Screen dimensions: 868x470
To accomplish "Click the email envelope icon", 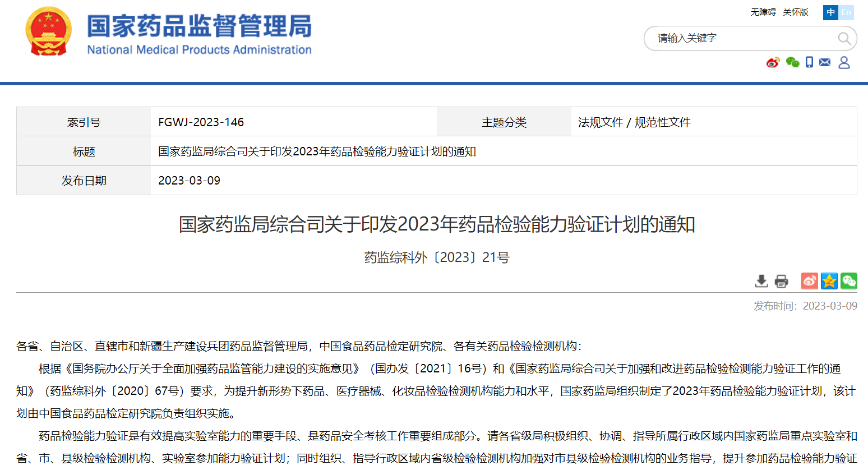I will click(x=825, y=62).
